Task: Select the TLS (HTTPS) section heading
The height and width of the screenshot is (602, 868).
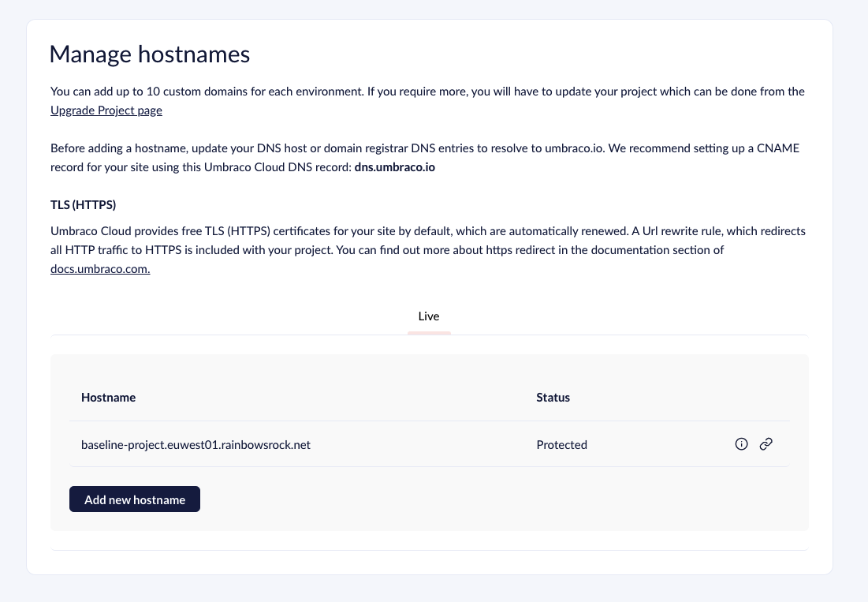Action: 82,204
